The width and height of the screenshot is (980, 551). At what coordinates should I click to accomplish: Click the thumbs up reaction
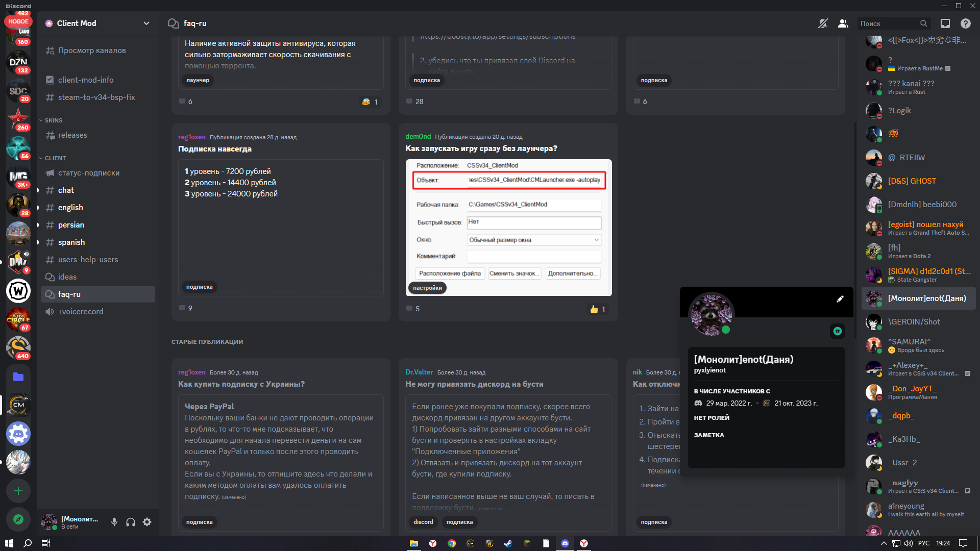click(x=598, y=309)
